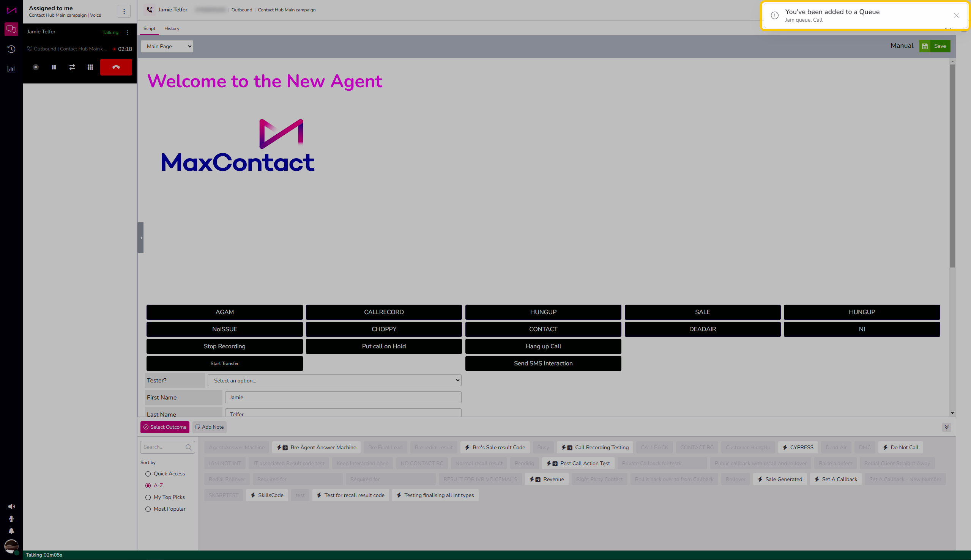971x560 pixels.
Task: Open the Main Page dropdown
Action: [x=167, y=46]
